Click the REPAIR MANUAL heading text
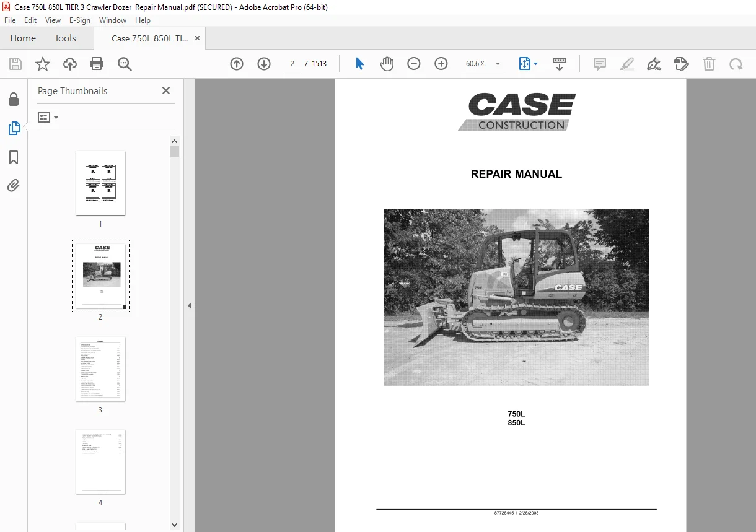The width and height of the screenshot is (756, 532). pyautogui.click(x=516, y=175)
